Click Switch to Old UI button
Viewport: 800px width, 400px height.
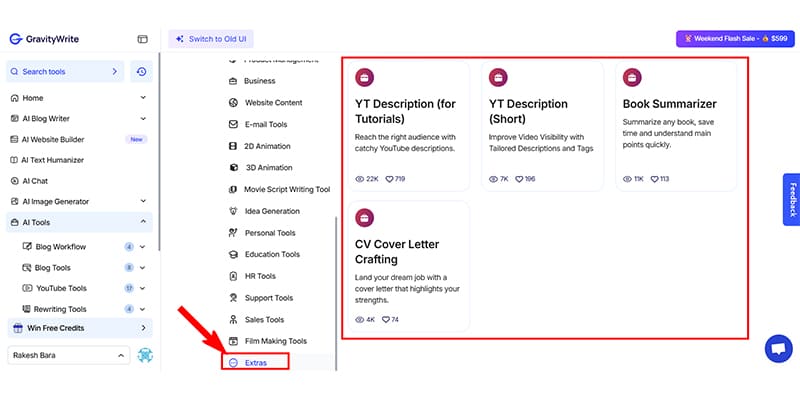pyautogui.click(x=211, y=39)
